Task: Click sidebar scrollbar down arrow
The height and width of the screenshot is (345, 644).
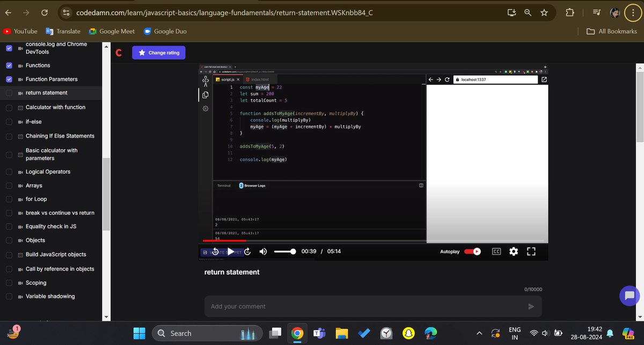Action: tap(106, 317)
